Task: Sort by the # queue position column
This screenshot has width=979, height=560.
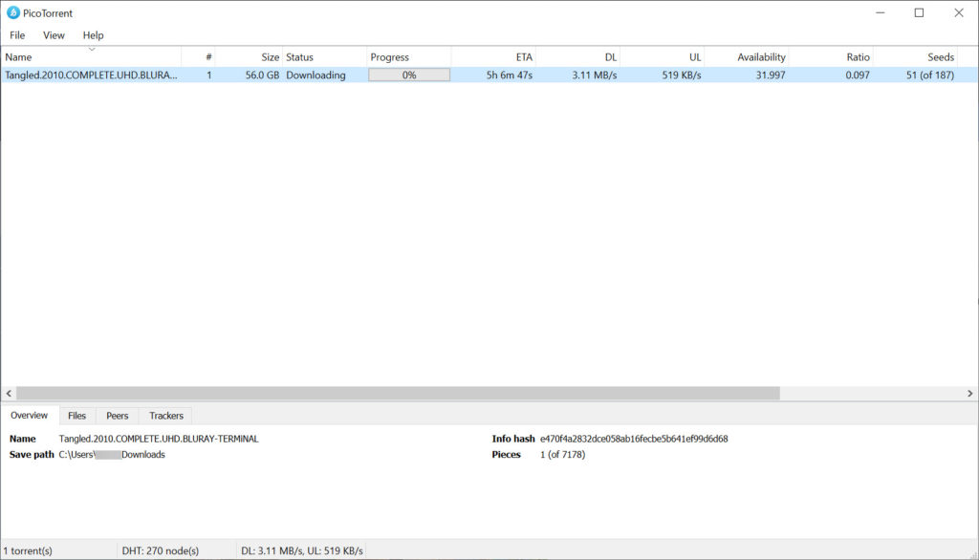Action: 199,56
